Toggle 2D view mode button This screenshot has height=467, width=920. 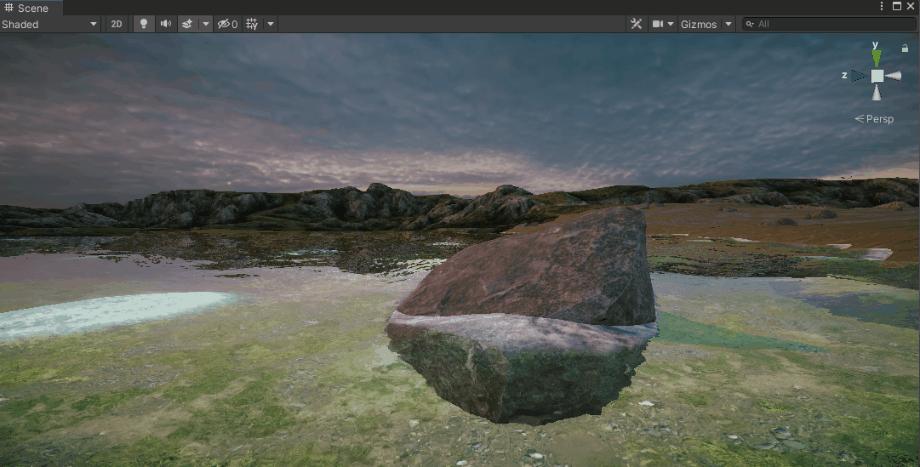click(116, 24)
